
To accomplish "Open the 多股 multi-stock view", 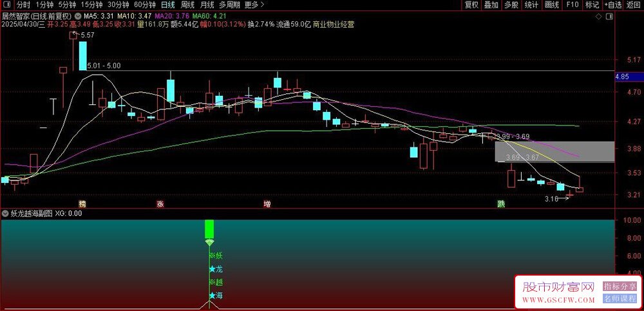I will (511, 5).
